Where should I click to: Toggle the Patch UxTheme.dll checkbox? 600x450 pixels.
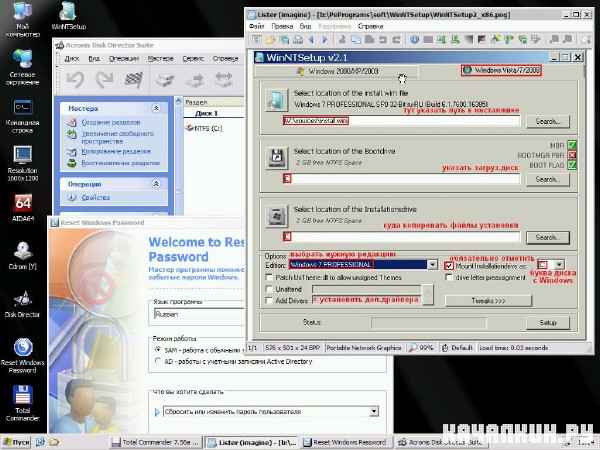[269, 277]
